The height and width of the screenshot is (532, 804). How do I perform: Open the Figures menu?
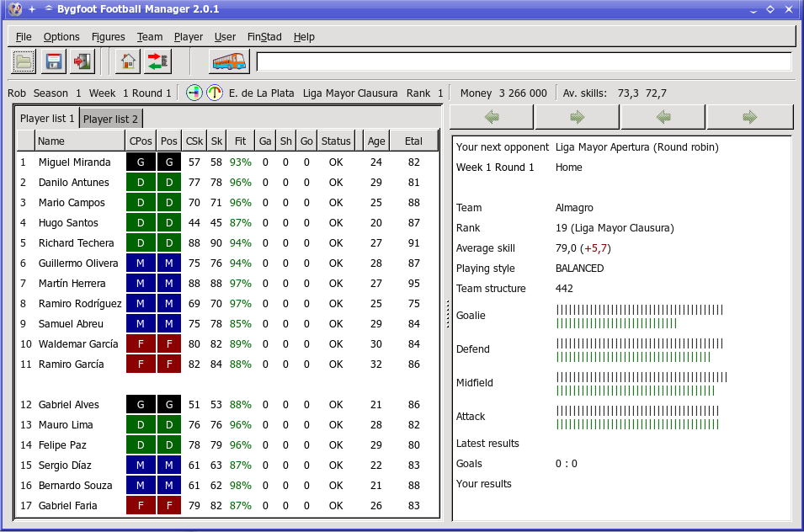[109, 37]
